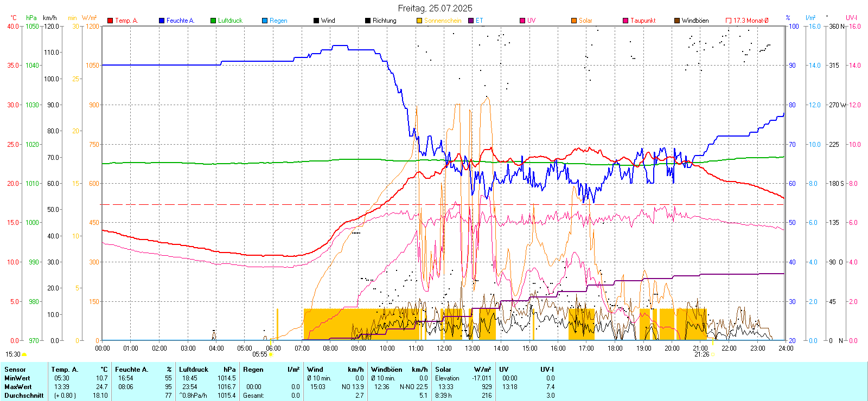
Task: Click the orange Solar legend square
Action: [x=574, y=21]
